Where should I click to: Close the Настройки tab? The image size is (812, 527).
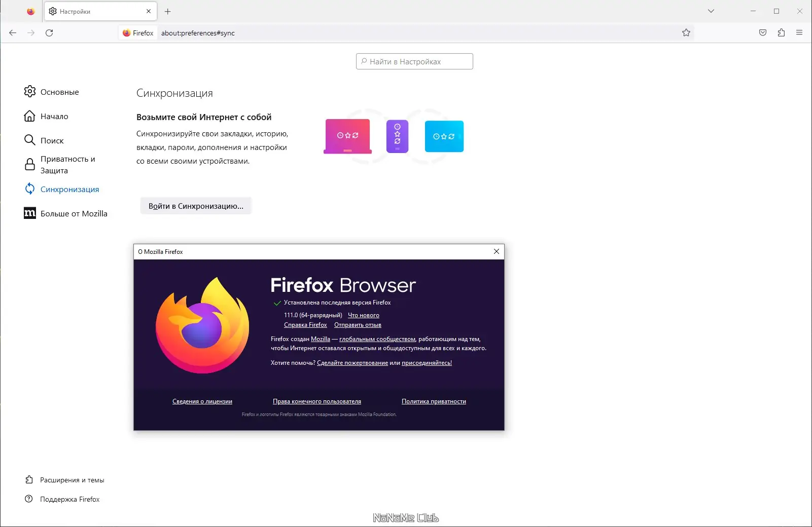click(149, 11)
